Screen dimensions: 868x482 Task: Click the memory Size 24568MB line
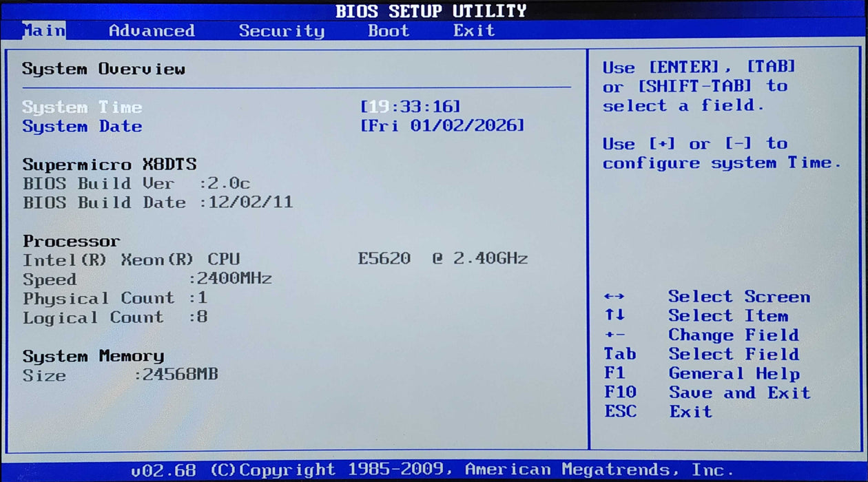[x=121, y=375]
